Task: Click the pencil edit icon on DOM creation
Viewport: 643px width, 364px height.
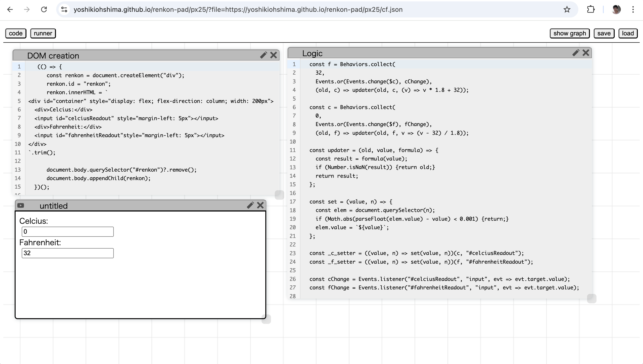Action: 263,55
